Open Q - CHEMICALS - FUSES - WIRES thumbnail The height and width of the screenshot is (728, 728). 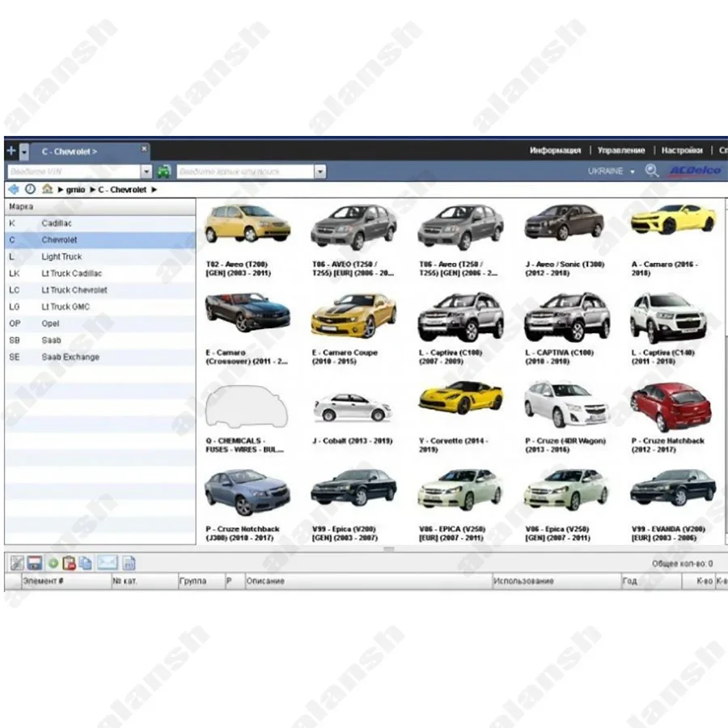pos(247,406)
